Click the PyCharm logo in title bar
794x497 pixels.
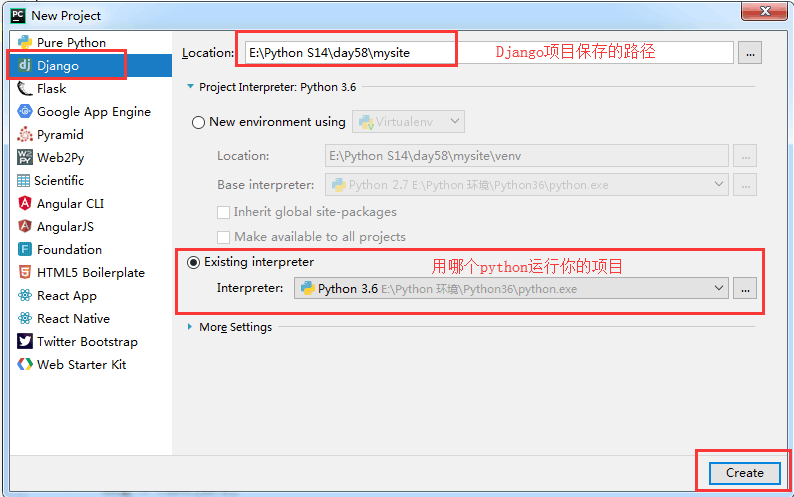18,16
